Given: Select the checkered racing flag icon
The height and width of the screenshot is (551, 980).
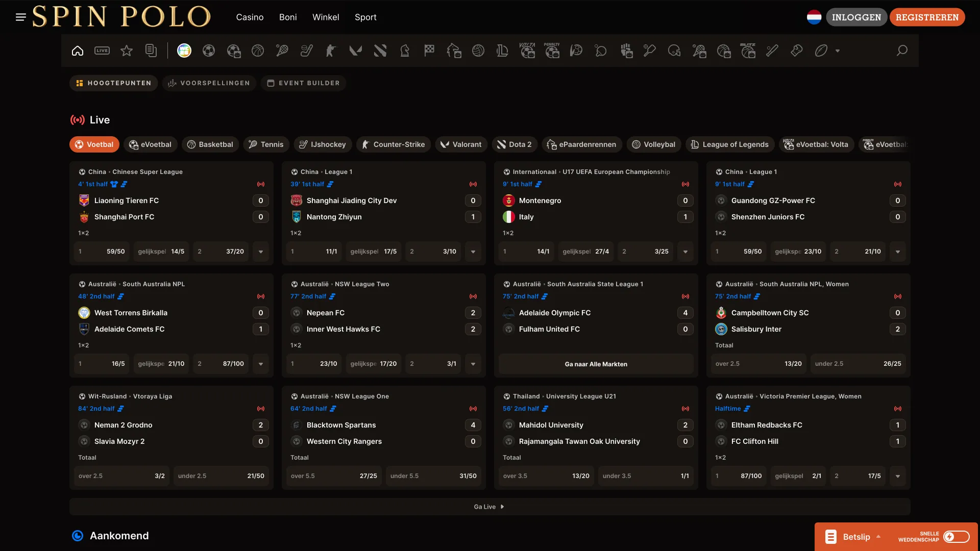Looking at the screenshot, I should coord(429,51).
